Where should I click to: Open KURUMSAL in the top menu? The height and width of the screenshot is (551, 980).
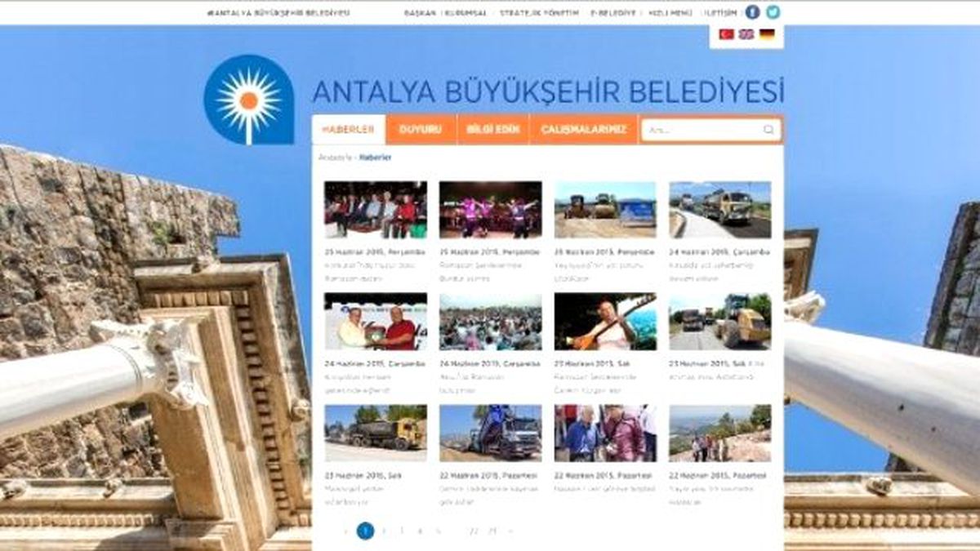tap(465, 13)
